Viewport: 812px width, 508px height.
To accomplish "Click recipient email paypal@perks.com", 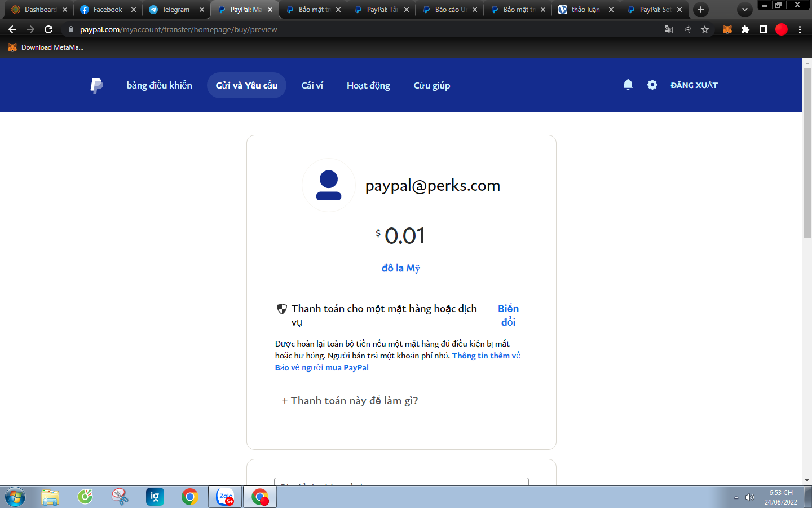I will coord(433,186).
